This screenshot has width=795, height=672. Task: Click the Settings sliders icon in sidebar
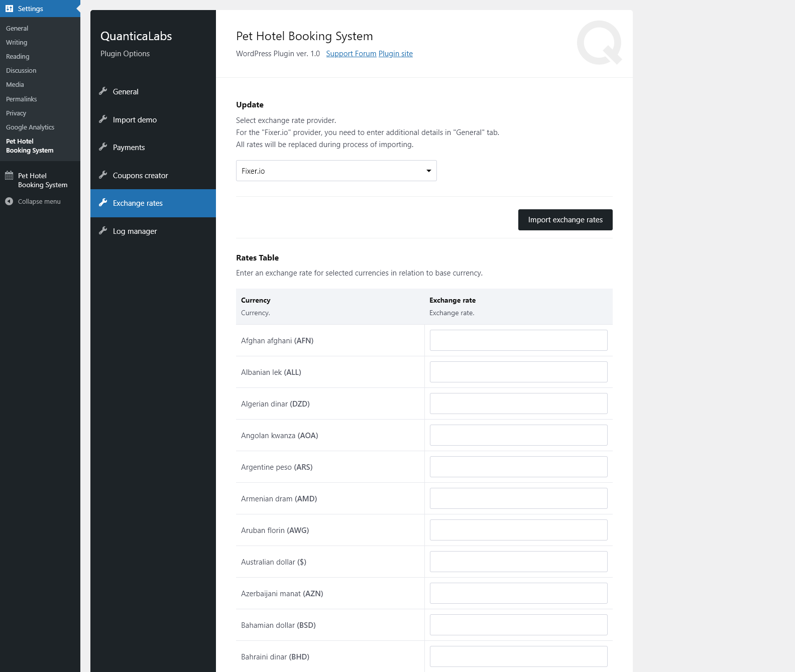click(x=9, y=9)
